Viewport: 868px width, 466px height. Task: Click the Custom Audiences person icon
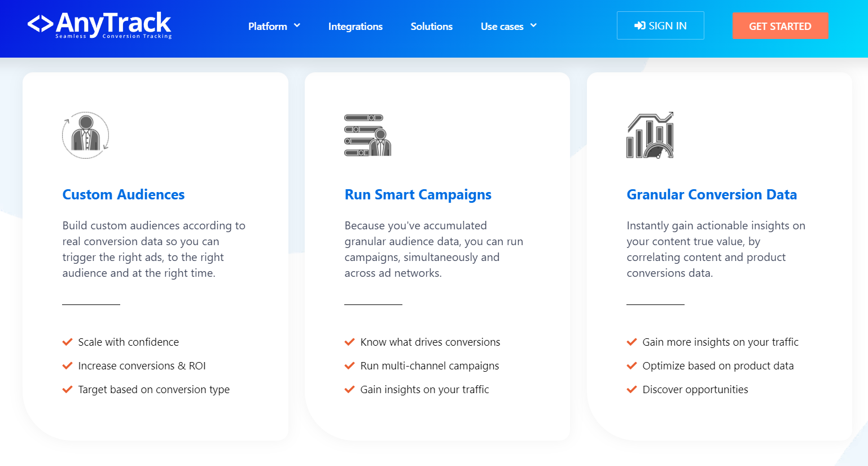[x=85, y=135]
